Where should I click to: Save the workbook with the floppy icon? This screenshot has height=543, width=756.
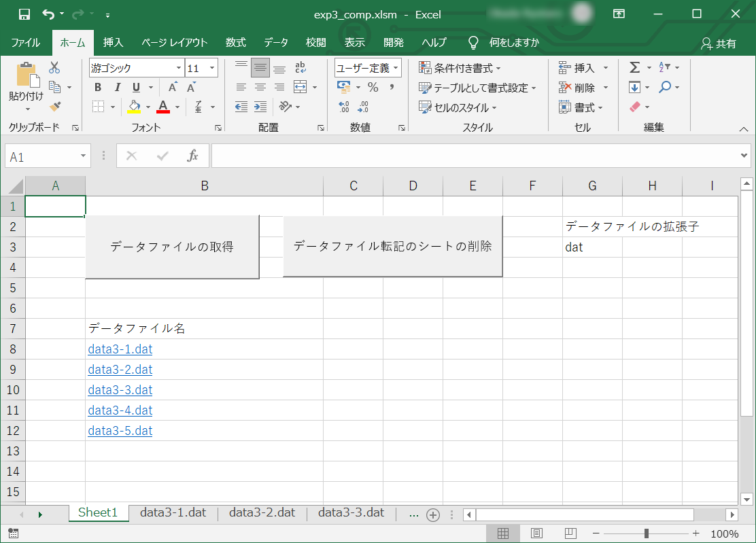coord(24,14)
